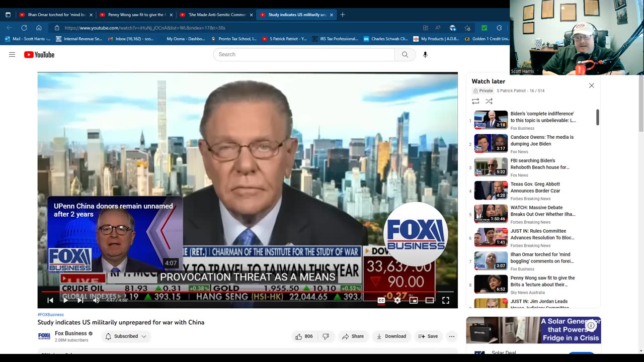Open a new browser tab with plus

(343, 15)
